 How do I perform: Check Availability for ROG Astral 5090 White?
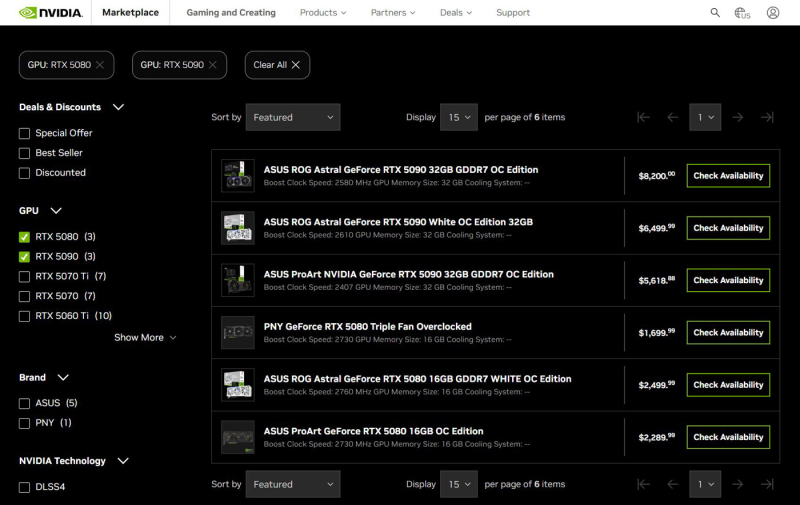click(x=728, y=228)
